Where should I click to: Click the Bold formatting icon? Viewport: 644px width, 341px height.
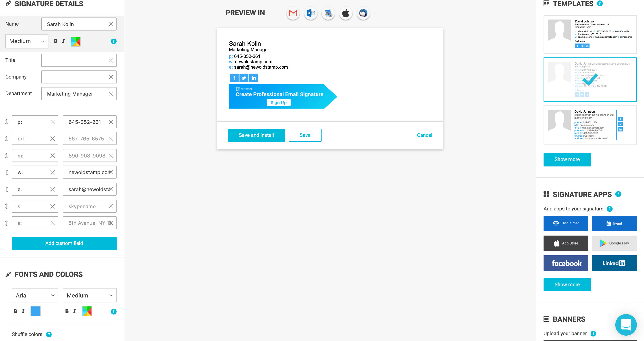coord(56,41)
